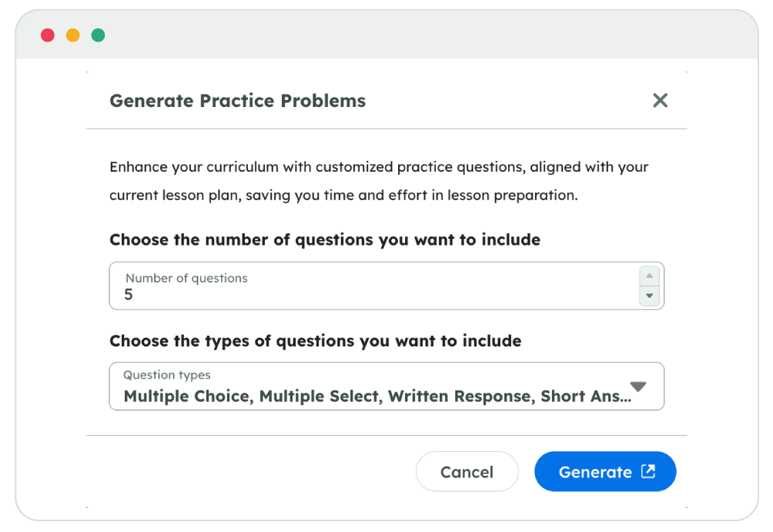Close the Generate Practice Problems dialog
Image resolution: width=773 pixels, height=532 pixels.
pos(660,100)
